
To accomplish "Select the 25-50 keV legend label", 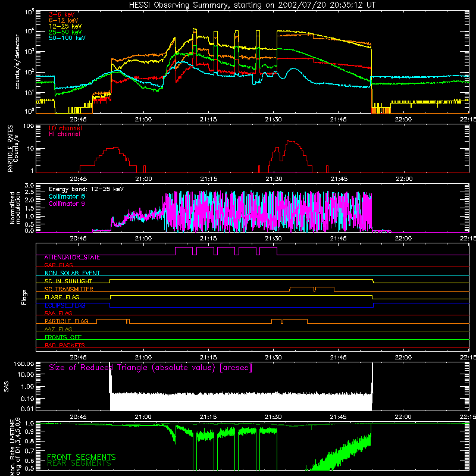I will coord(65,32).
